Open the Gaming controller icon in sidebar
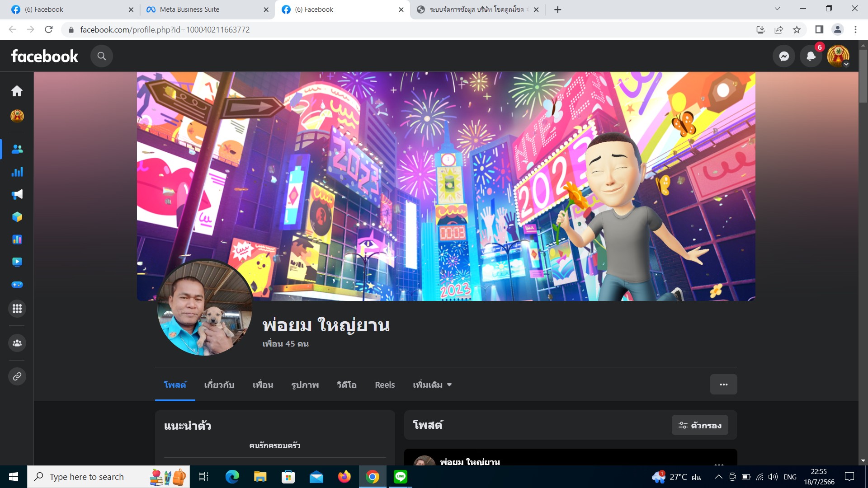 [17, 285]
